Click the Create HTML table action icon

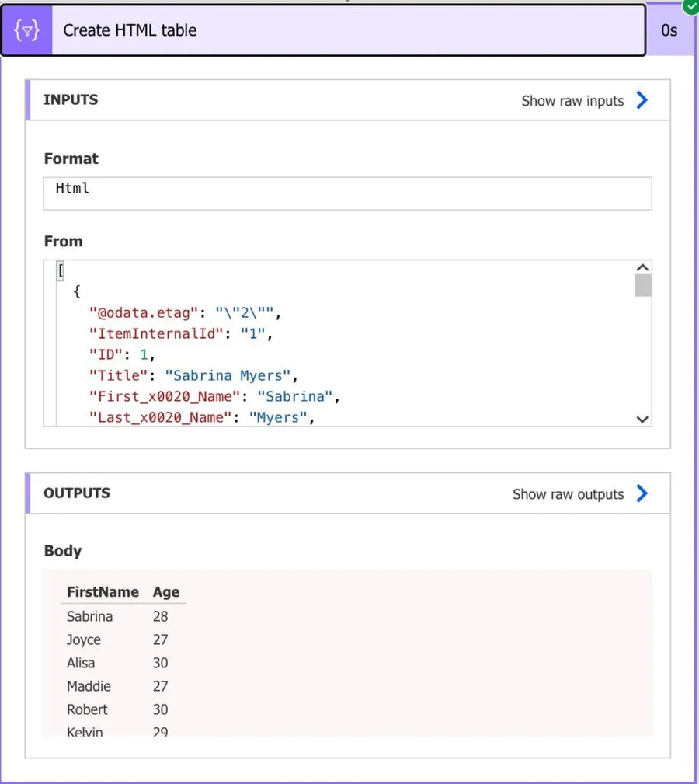tap(26, 30)
